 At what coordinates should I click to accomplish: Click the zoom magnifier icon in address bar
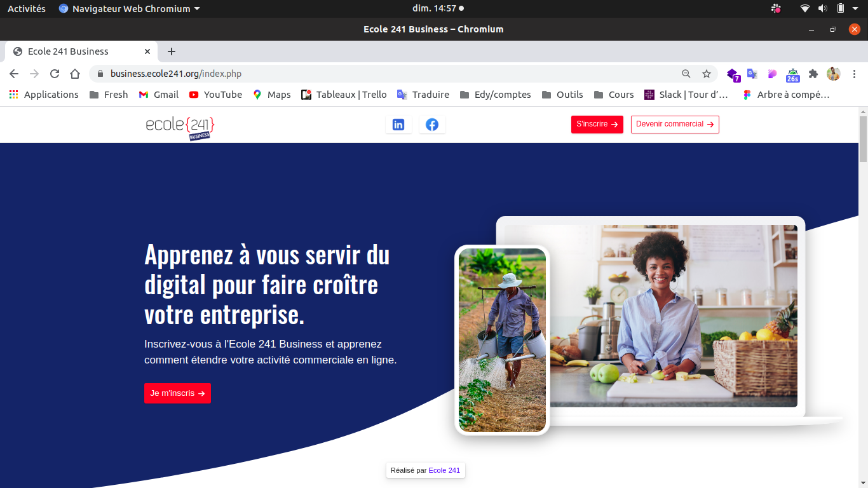(x=686, y=74)
